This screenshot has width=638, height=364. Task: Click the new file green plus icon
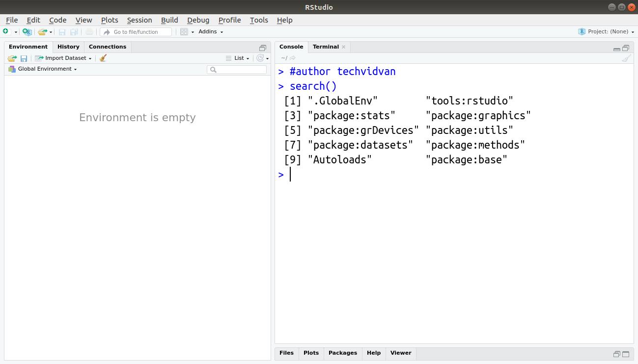[5, 31]
